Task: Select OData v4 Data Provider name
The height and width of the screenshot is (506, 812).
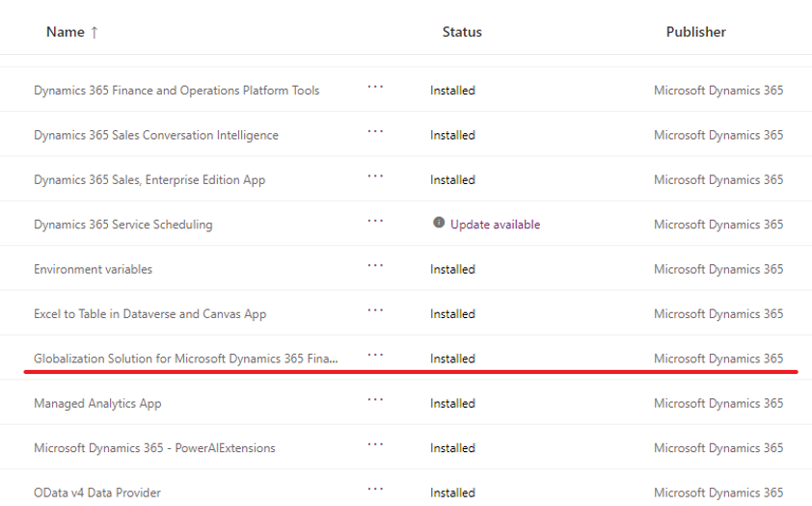Action: tap(97, 493)
